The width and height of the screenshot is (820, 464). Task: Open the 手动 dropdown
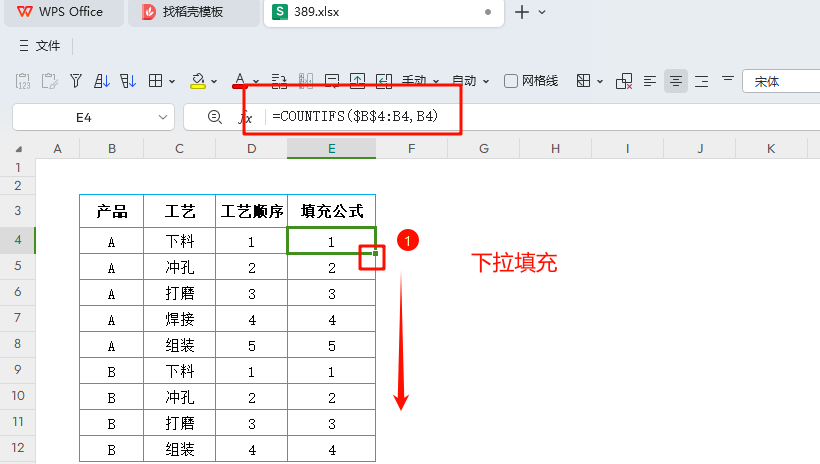(x=420, y=81)
